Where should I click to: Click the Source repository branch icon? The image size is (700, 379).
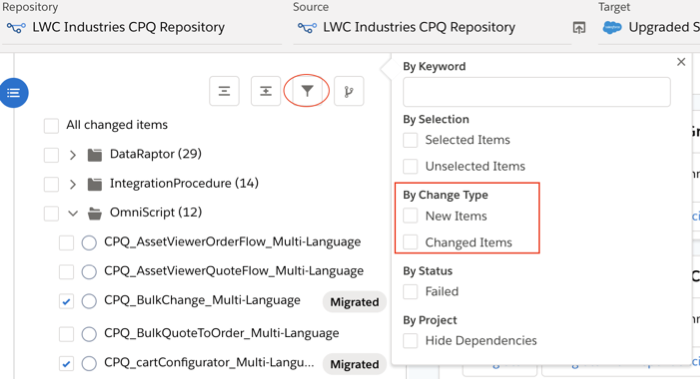tap(307, 28)
